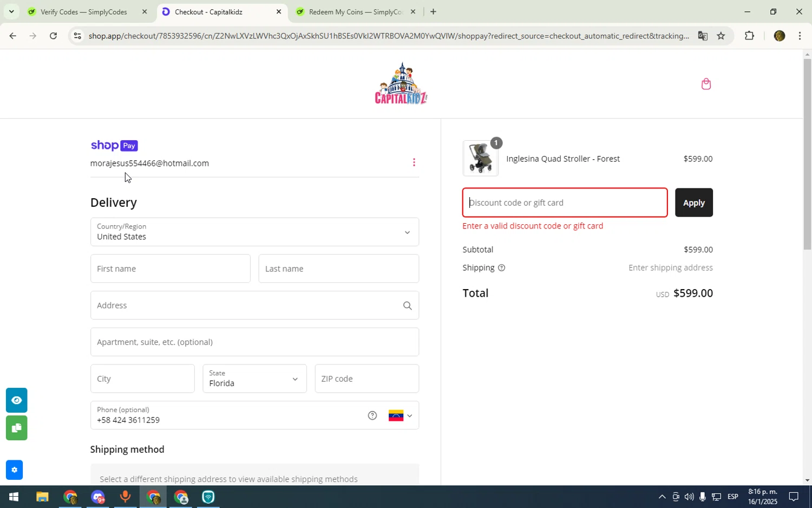
Task: Open the Chrome profile avatar
Action: [780, 36]
